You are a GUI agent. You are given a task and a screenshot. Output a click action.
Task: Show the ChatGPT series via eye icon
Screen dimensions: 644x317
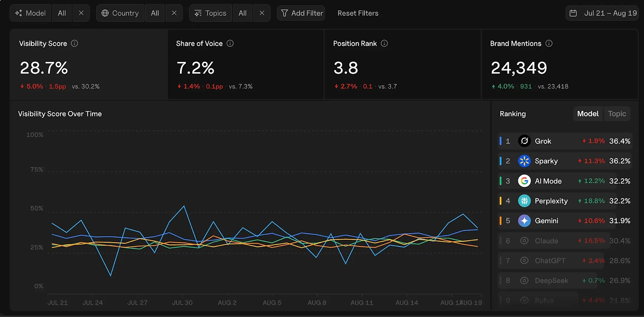click(524, 261)
